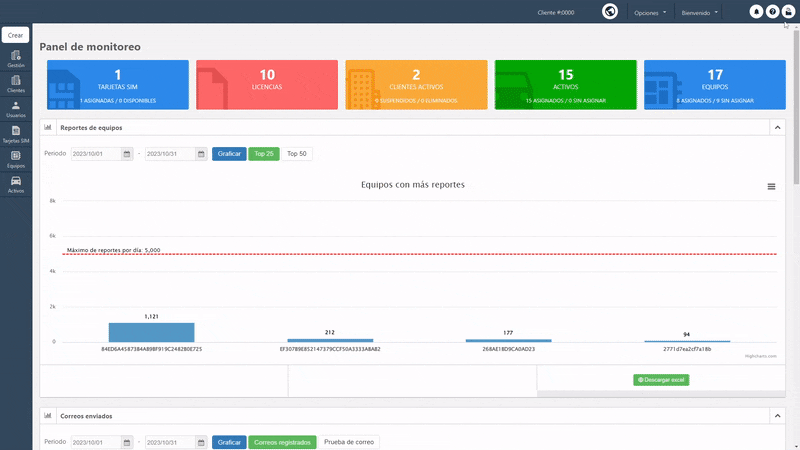This screenshot has width=800, height=450.
Task: Click the Panel de monitoreo heading
Action: 90,46
